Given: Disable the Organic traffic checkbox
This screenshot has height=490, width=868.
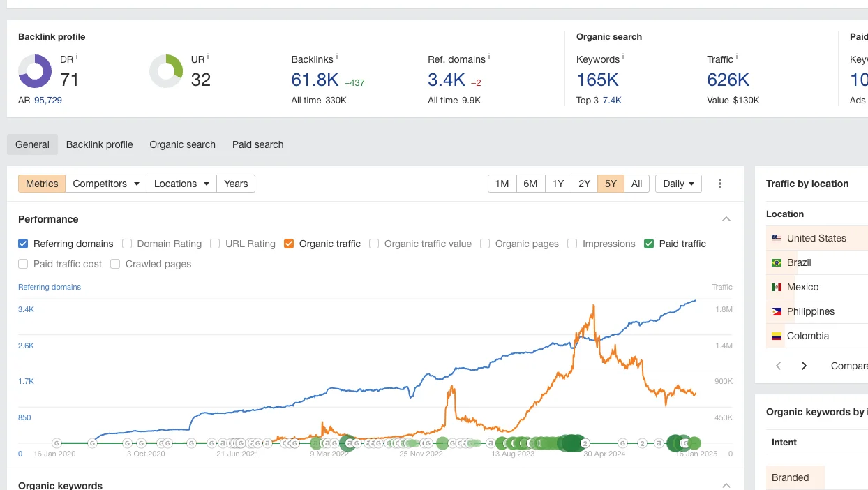Looking at the screenshot, I should [x=289, y=244].
